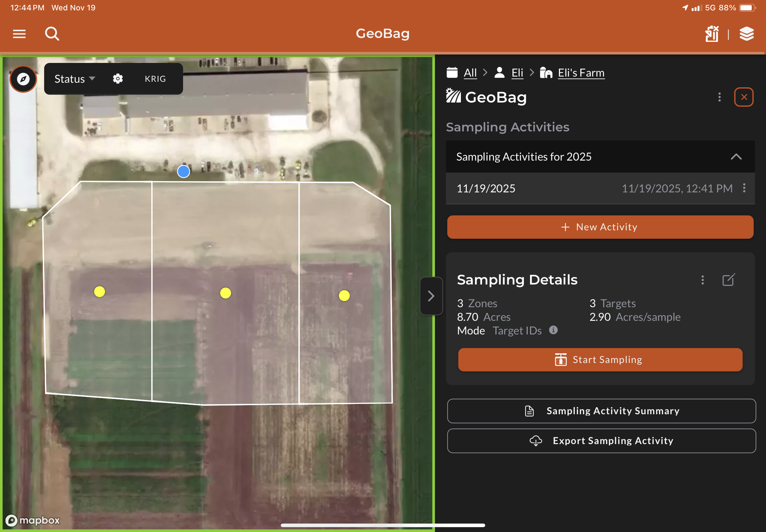Select the right zone yellow target
This screenshot has height=532, width=766.
pos(344,295)
